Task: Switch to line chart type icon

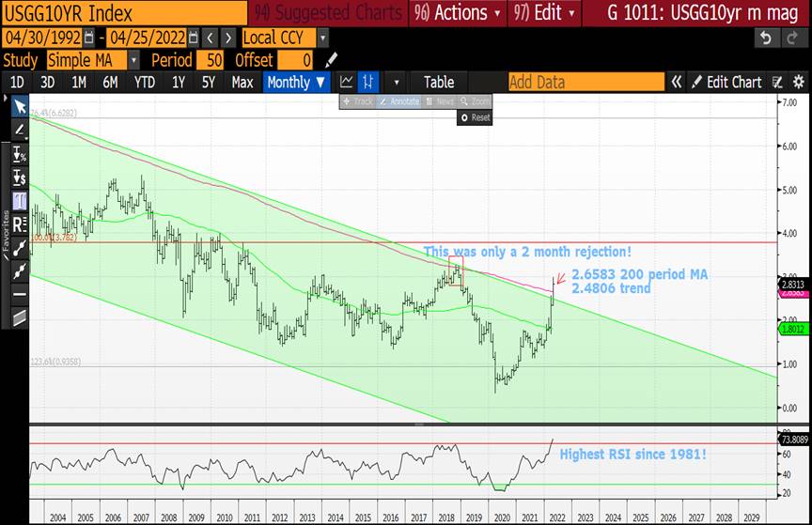Action: (x=347, y=82)
